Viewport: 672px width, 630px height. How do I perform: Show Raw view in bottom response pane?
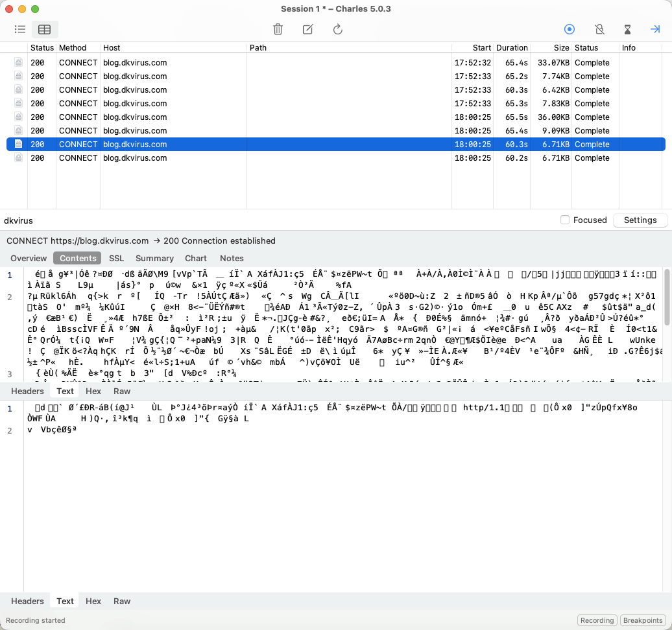(x=122, y=601)
